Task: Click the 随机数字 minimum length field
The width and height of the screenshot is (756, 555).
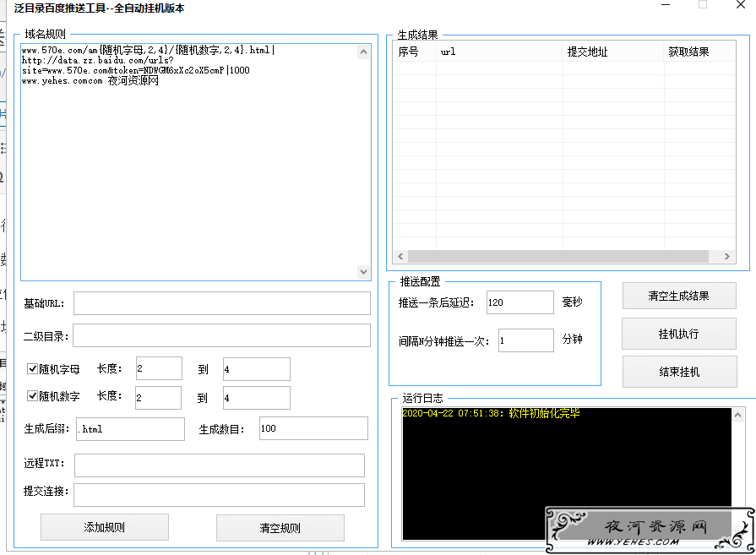Action: pos(158,398)
